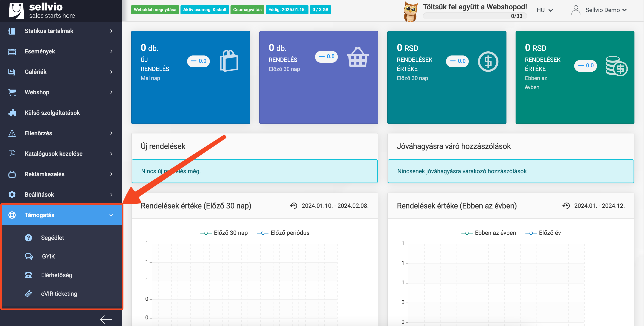The width and height of the screenshot is (644, 326).
Task: Click the Weboldal megnyitása button
Action: tap(155, 10)
